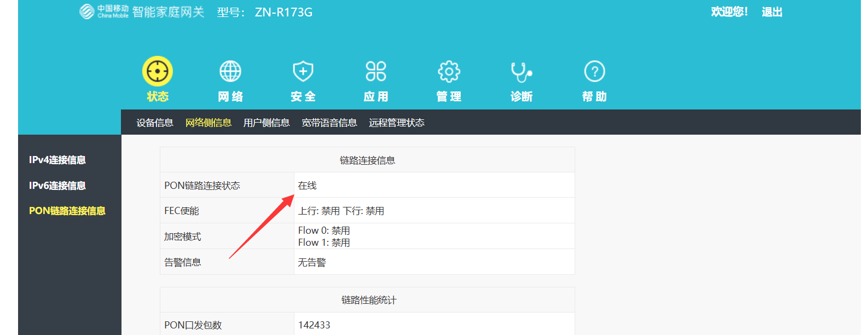The width and height of the screenshot is (868, 335).
Task: Open the 诊断 (Diagnostics) stethoscope icon
Action: click(522, 71)
